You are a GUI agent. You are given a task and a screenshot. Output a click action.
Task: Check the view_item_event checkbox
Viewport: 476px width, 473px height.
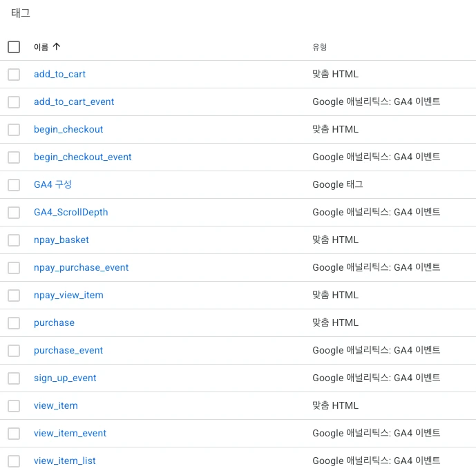pos(14,433)
